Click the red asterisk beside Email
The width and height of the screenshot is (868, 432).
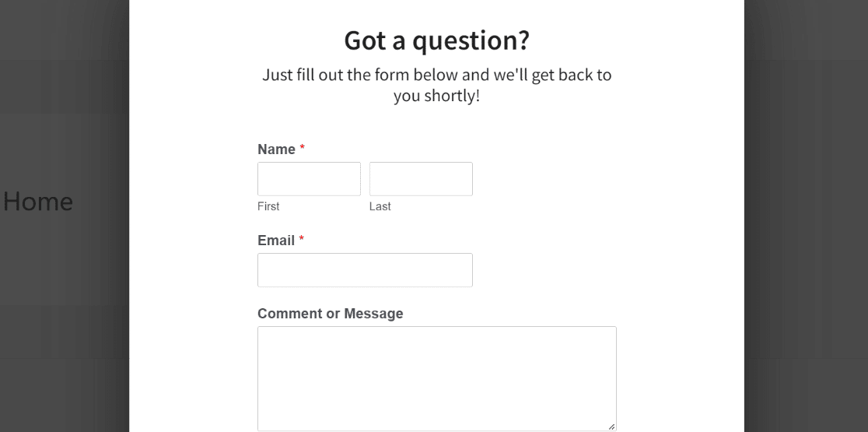pos(302,239)
